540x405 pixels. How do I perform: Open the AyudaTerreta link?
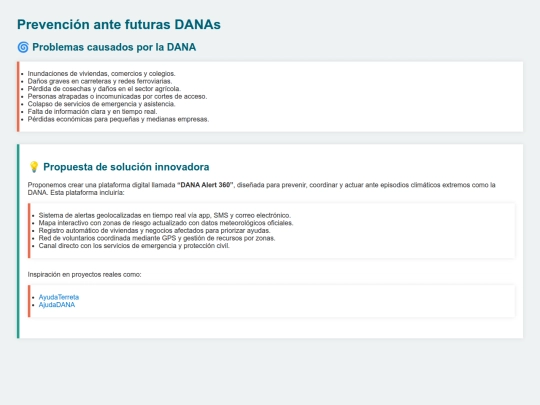(x=59, y=297)
